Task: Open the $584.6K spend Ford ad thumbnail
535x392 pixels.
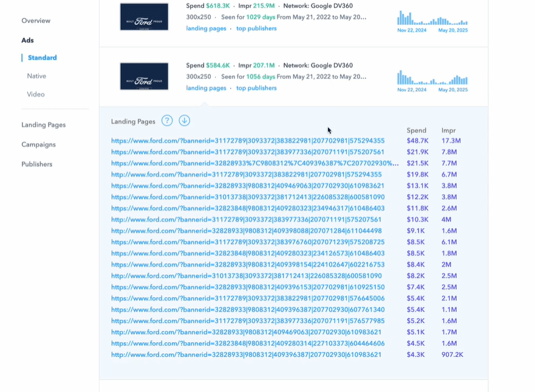Action: pyautogui.click(x=144, y=76)
